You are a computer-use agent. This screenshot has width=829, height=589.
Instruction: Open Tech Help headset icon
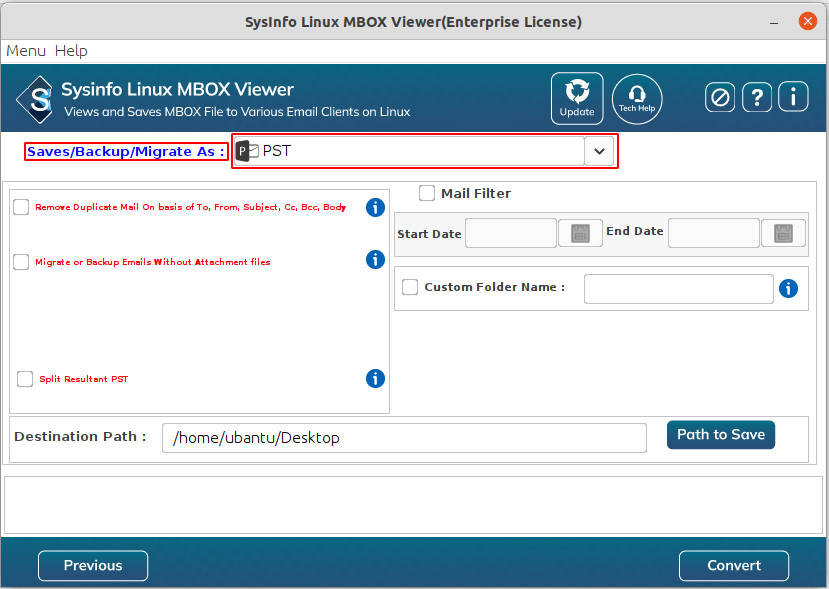[637, 99]
